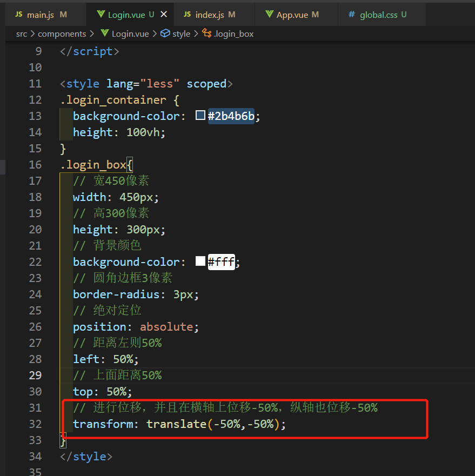This screenshot has width=475, height=476.
Task: Select the Login.vue editor tab
Action: pyautogui.click(x=130, y=15)
